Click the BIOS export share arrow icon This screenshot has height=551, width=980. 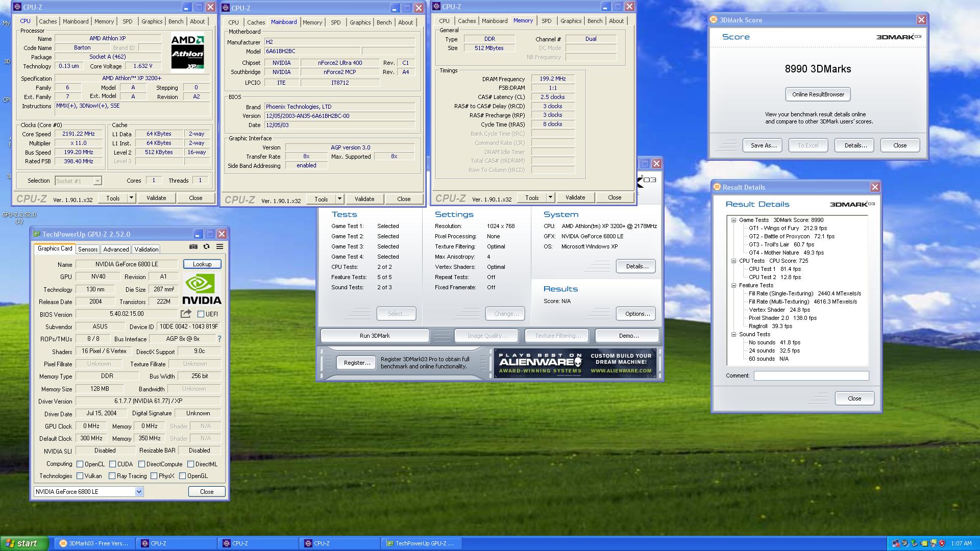coord(186,314)
